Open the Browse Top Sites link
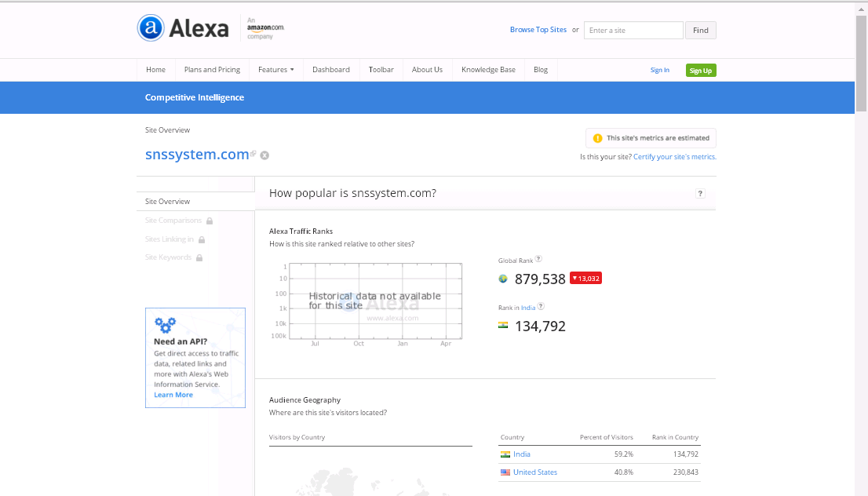This screenshot has width=868, height=496. pyautogui.click(x=538, y=30)
